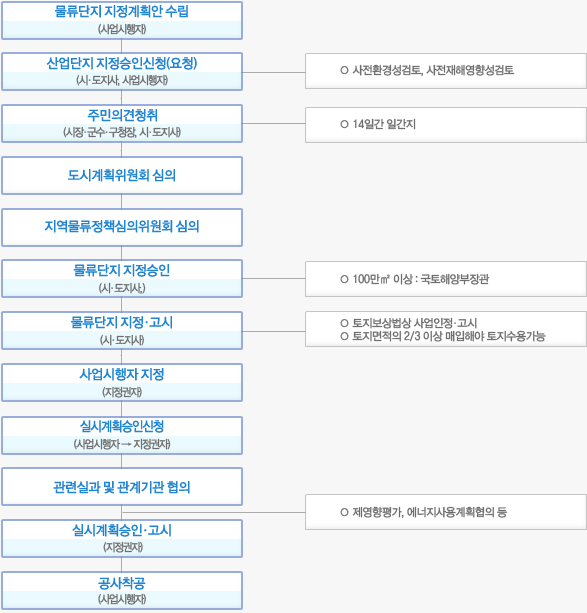The image size is (587, 613).
Task: Select the 사업시행자 지정 box
Action: 122,383
